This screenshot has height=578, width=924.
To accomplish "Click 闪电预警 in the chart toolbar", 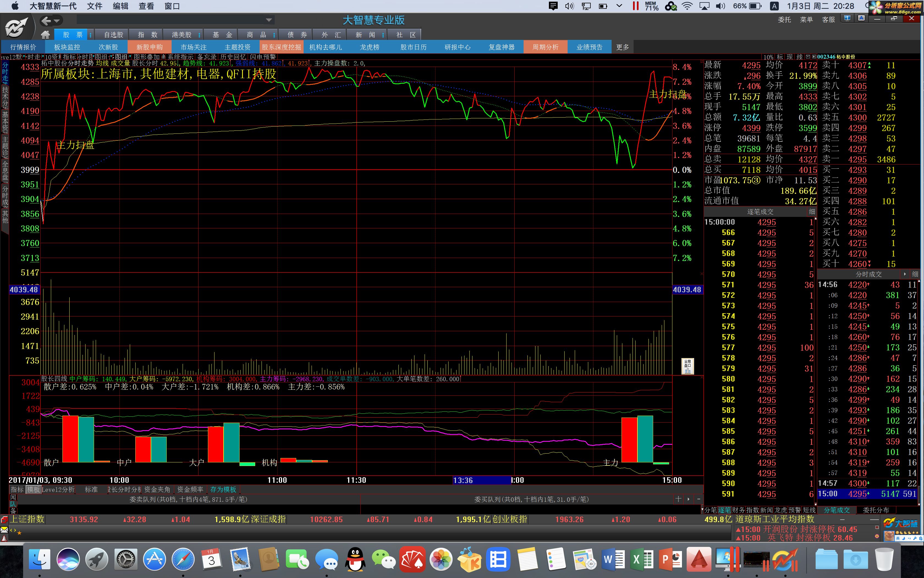I will coord(263,57).
